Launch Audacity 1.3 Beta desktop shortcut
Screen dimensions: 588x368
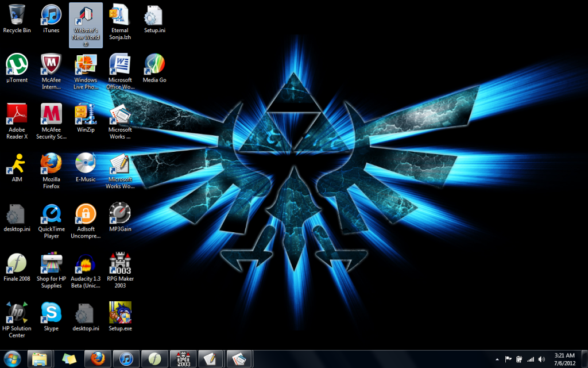tap(86, 270)
